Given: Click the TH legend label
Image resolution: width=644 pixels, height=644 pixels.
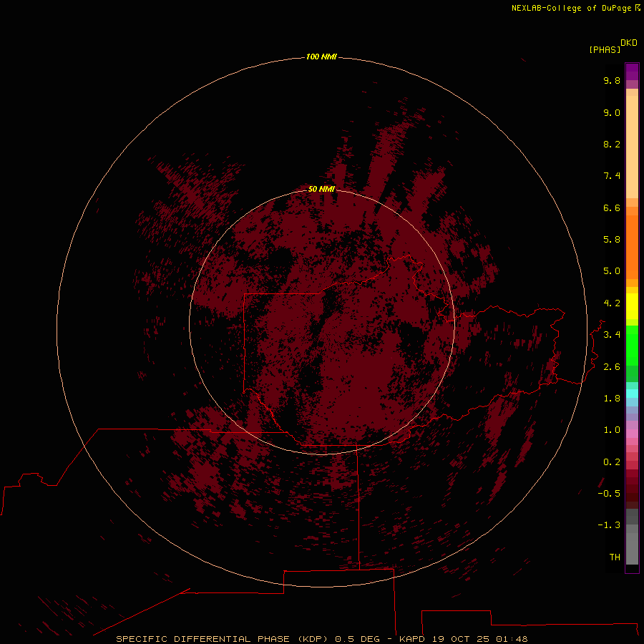Looking at the screenshot, I should click(615, 557).
